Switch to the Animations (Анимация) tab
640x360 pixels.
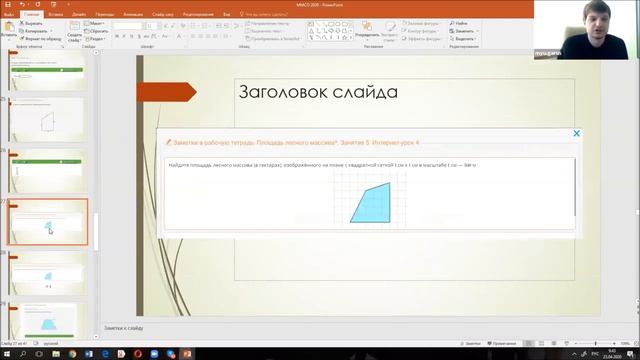click(133, 14)
